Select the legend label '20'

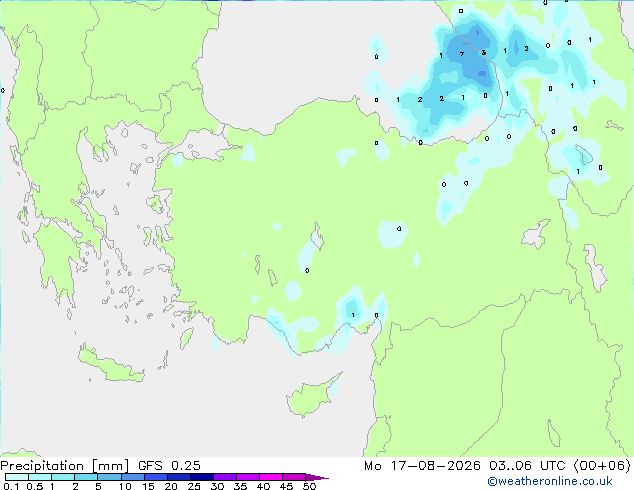point(171,486)
